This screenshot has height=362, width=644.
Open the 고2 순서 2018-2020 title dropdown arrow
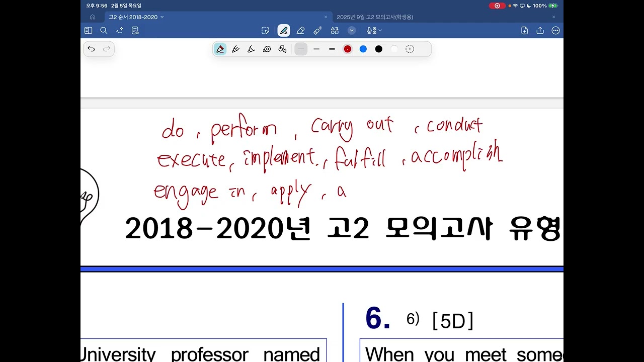162,17
